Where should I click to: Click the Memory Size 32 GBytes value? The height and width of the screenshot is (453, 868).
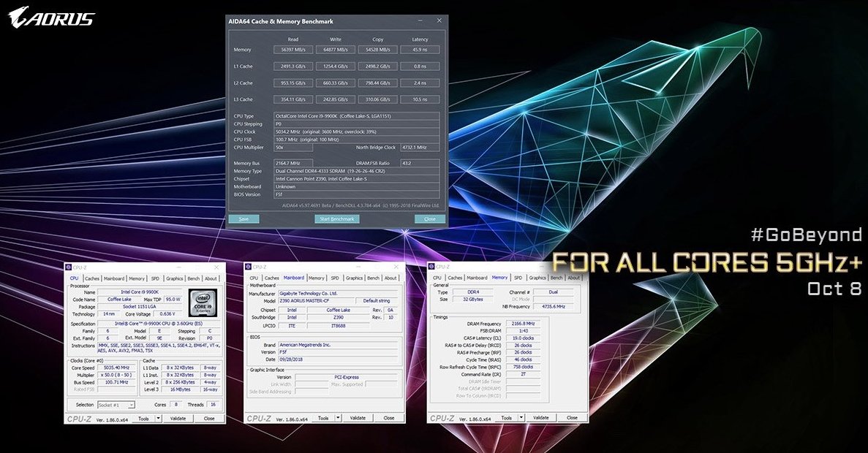(x=472, y=300)
